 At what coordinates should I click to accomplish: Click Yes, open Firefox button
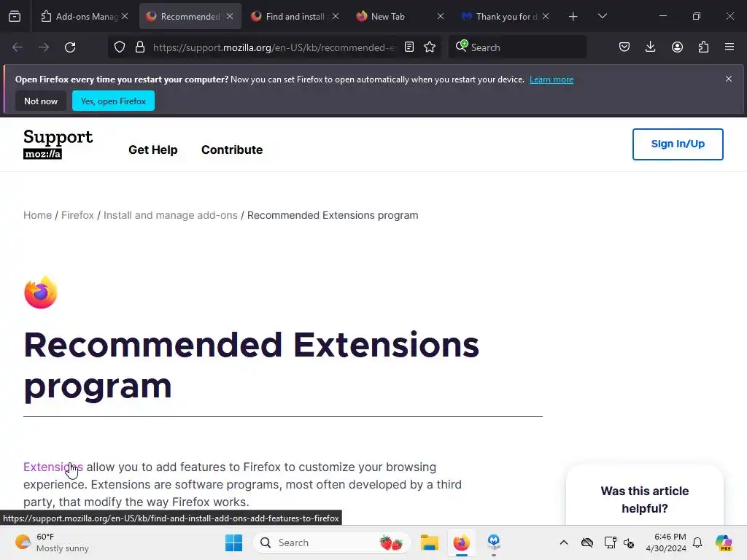click(x=113, y=101)
